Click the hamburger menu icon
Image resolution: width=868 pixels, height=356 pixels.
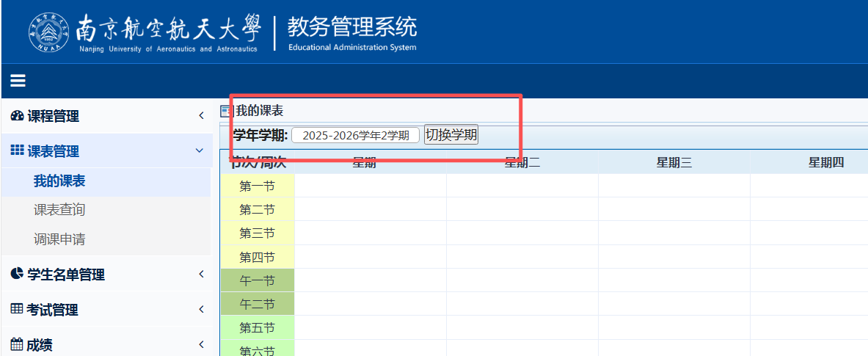pos(18,81)
